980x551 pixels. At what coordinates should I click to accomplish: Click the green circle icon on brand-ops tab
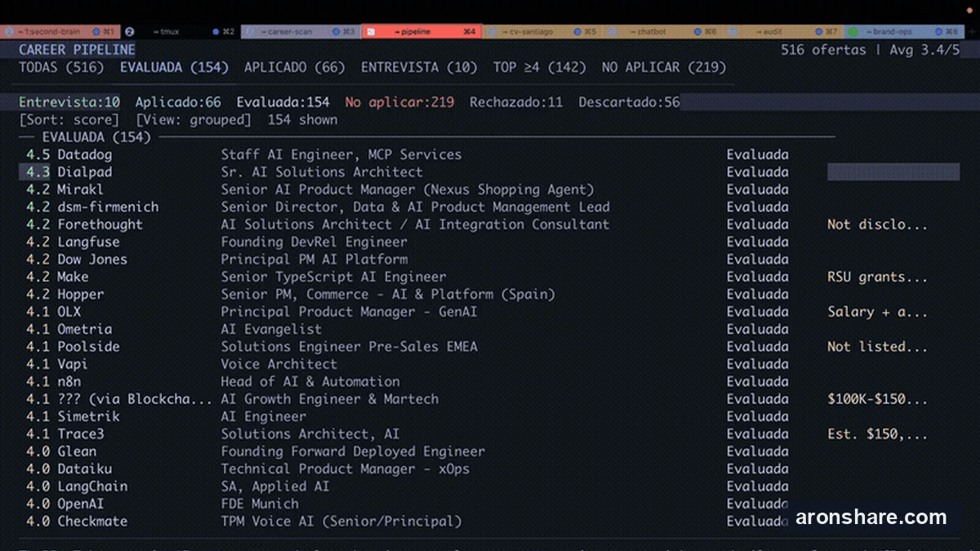(853, 32)
